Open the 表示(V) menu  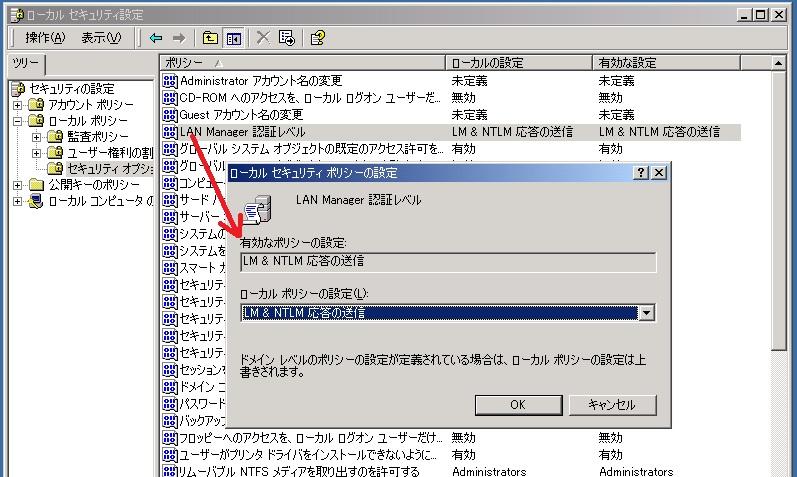(x=101, y=38)
